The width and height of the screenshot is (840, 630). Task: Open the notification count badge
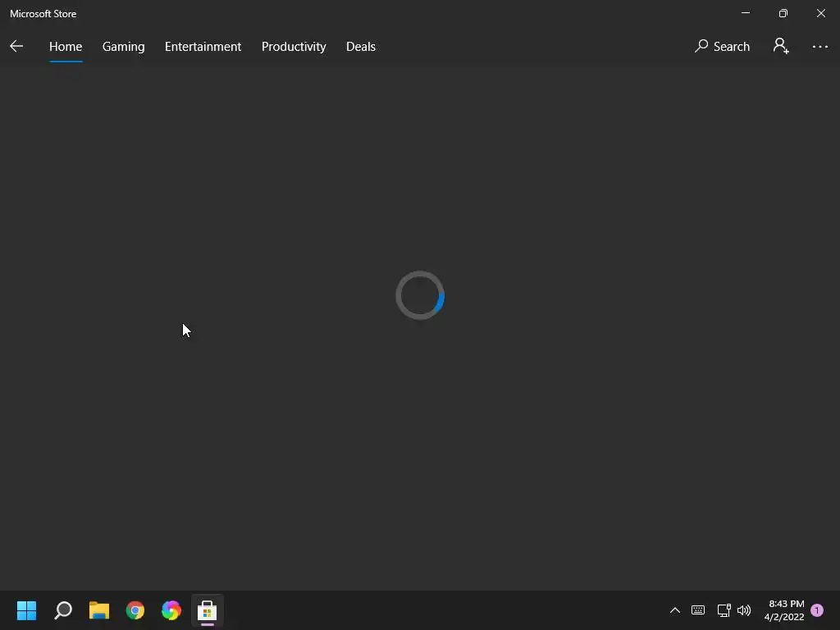(x=817, y=610)
